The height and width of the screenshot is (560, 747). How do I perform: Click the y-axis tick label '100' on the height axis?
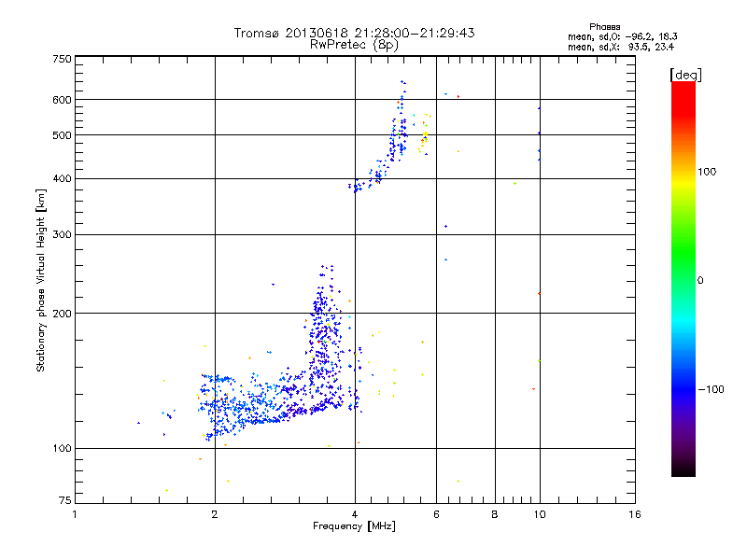(x=62, y=449)
